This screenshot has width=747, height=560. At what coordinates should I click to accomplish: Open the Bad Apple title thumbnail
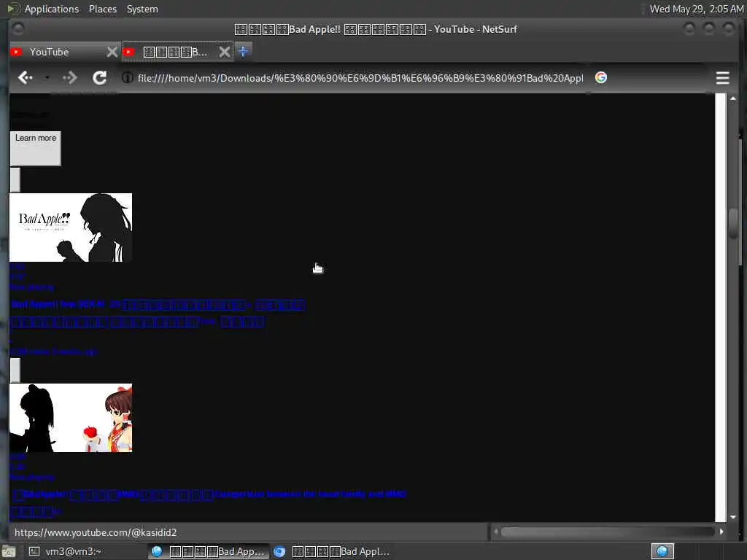71,227
